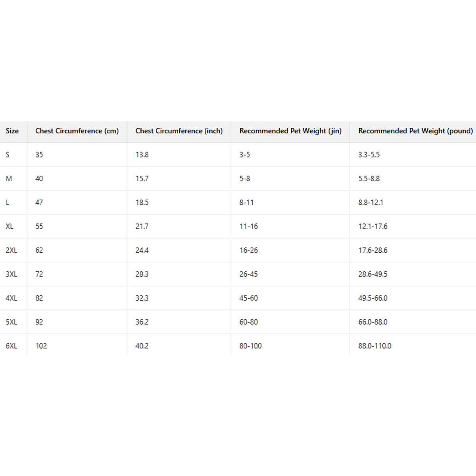Select the S size cell

click(8, 155)
